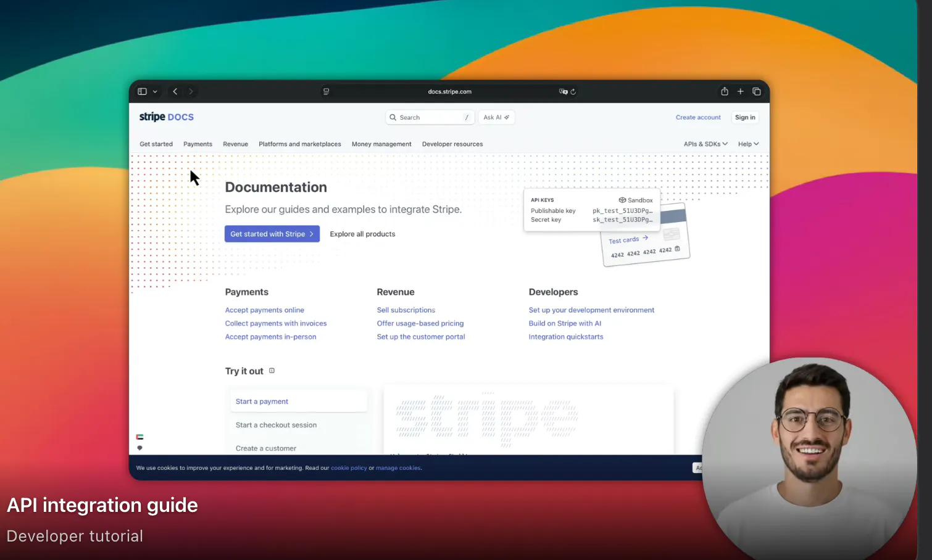Open Platforms and marketplaces nav tab
This screenshot has width=932, height=560.
300,144
